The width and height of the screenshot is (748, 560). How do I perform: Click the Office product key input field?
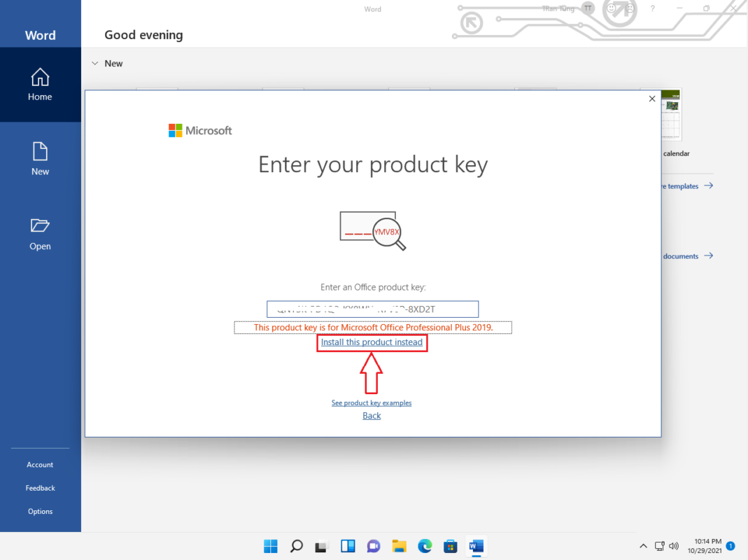[372, 309]
